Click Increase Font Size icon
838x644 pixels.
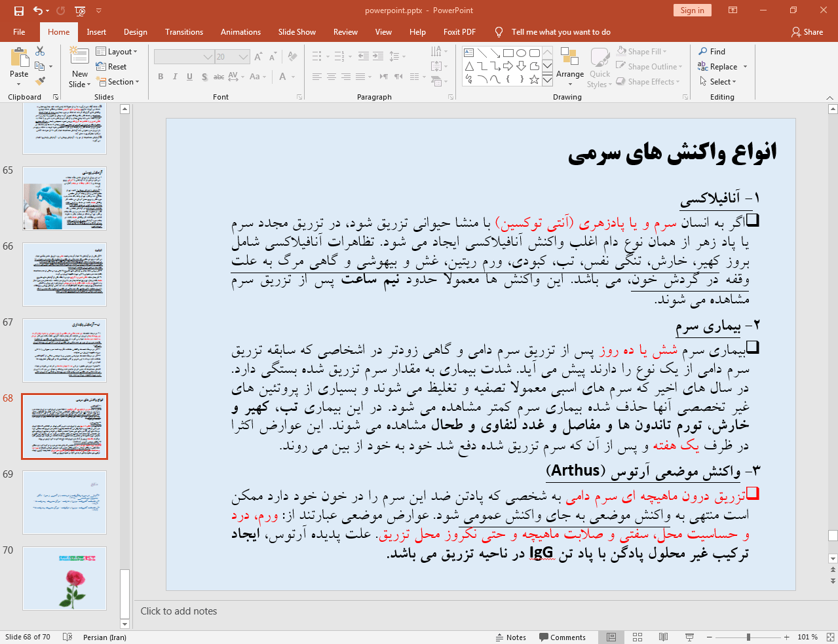pos(258,57)
